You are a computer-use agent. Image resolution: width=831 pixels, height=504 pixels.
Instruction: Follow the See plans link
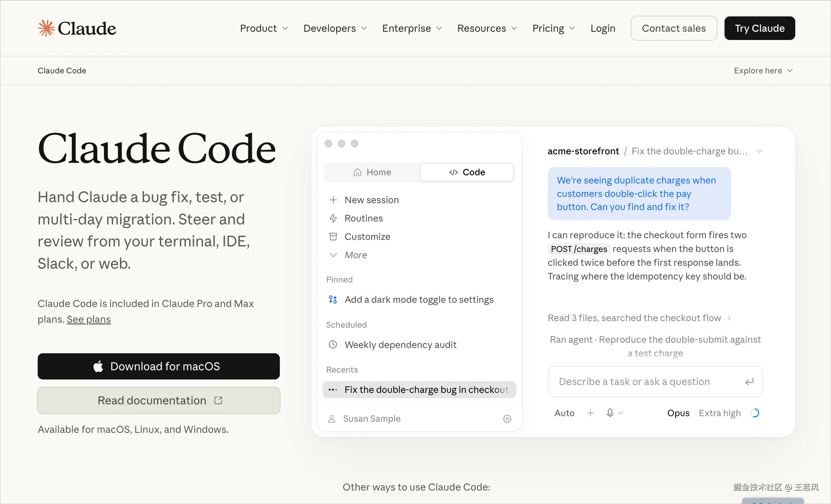[89, 319]
